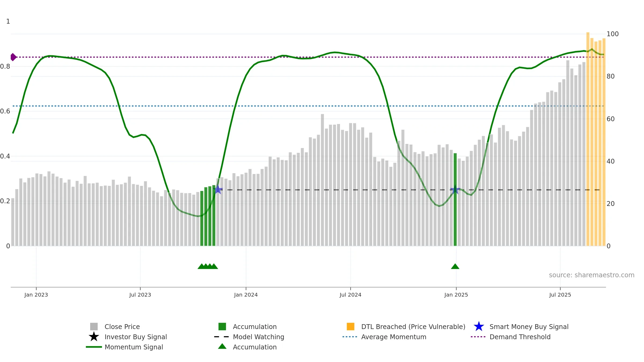Click the blue star marker near late 2023
Viewport: 644px width, 362px height.
(x=218, y=190)
